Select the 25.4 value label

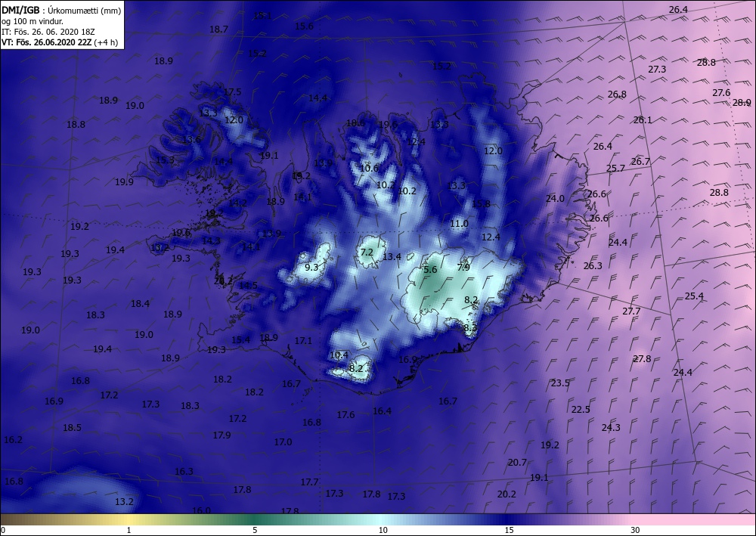point(694,296)
